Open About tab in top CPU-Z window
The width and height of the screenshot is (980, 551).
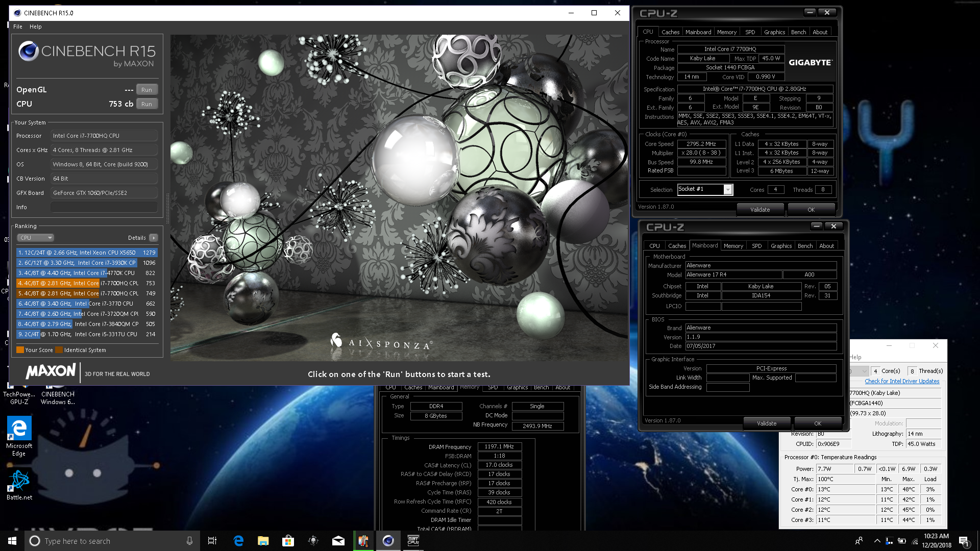pyautogui.click(x=820, y=32)
